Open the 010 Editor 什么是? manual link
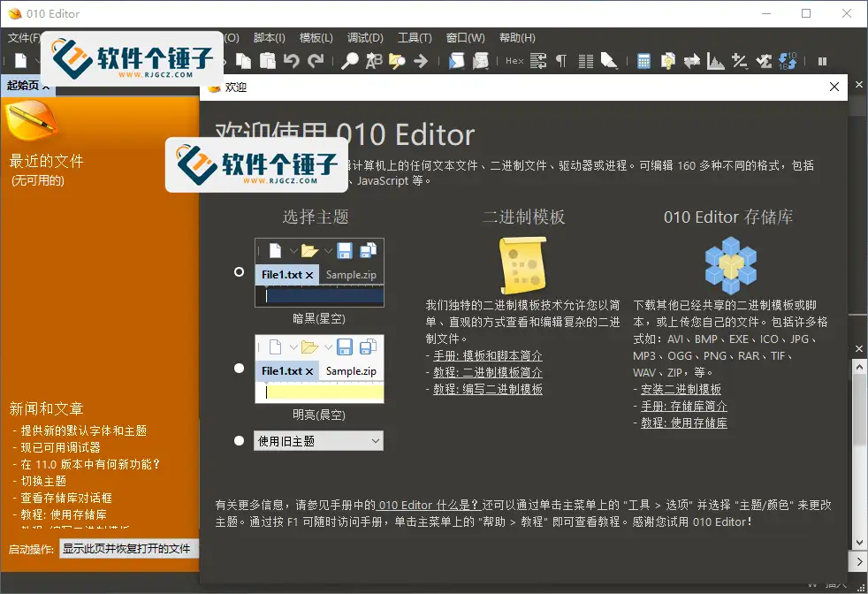This screenshot has height=594, width=868. (x=428, y=505)
